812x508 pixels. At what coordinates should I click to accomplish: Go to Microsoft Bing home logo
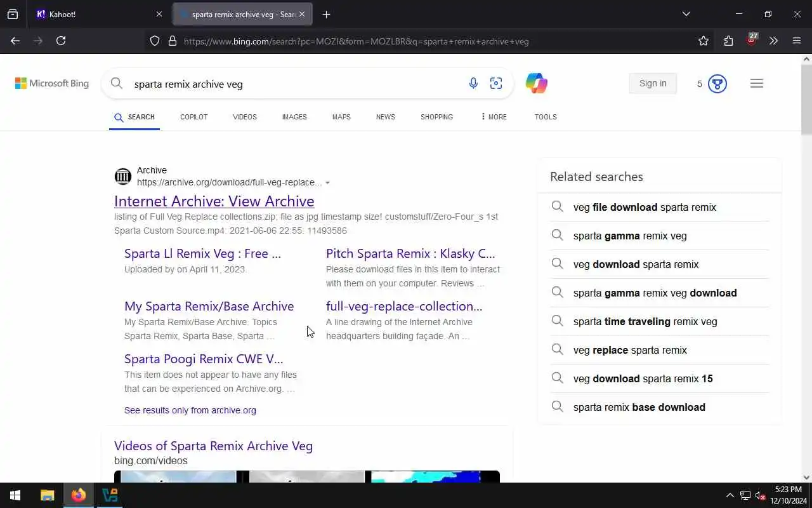pos(52,83)
